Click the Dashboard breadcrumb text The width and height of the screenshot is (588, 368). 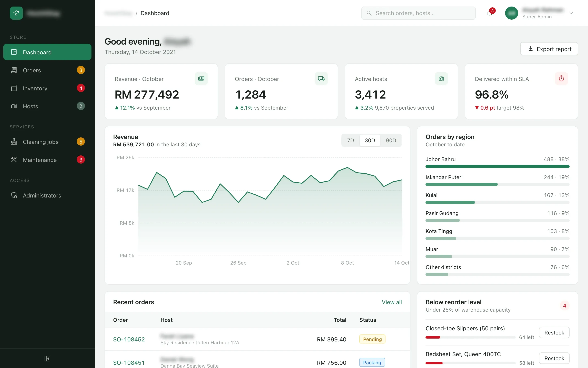[155, 13]
